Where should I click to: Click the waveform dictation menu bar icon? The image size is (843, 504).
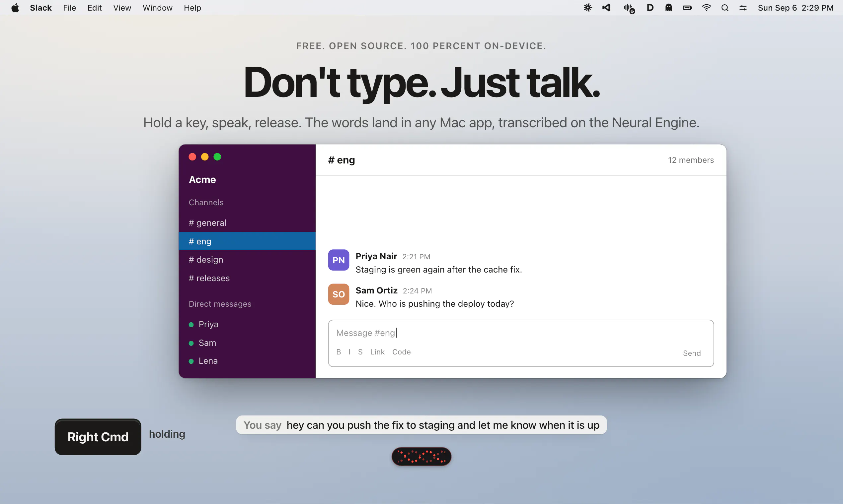point(629,8)
